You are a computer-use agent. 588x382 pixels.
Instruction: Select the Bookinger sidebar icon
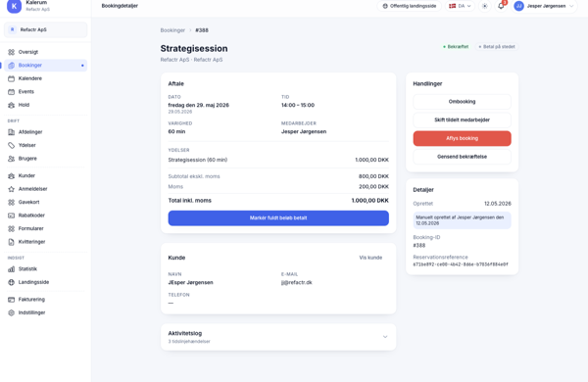pyautogui.click(x=11, y=66)
